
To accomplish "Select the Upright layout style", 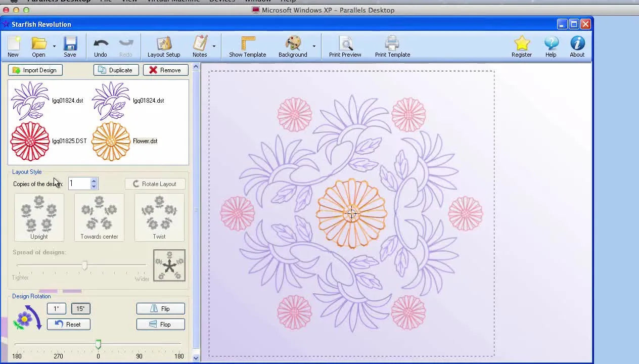I will tap(39, 217).
